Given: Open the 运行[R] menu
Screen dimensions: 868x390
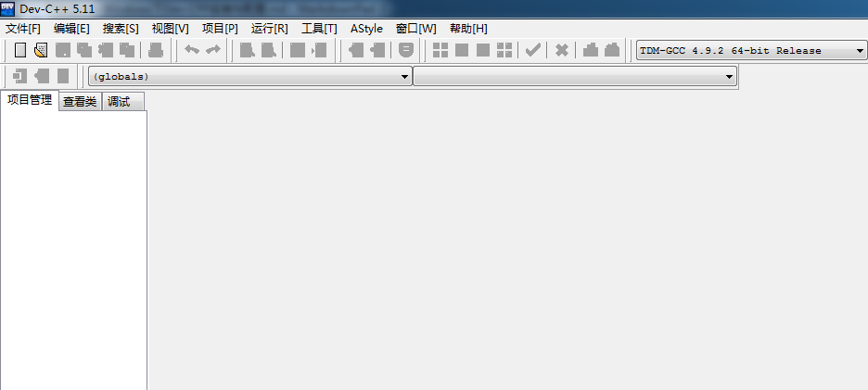Looking at the screenshot, I should 270,29.
